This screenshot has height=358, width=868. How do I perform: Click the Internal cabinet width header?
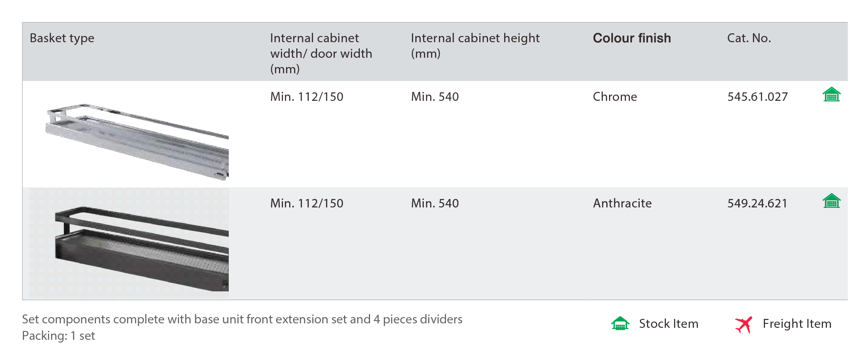[x=321, y=53]
